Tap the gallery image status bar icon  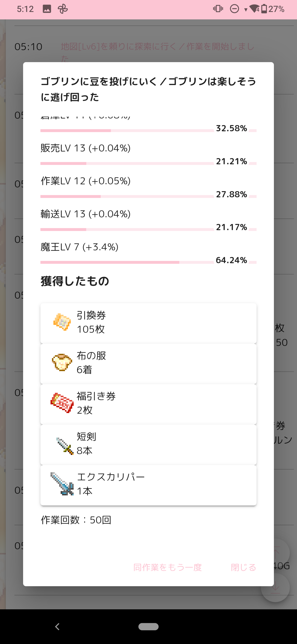coord(47,9)
